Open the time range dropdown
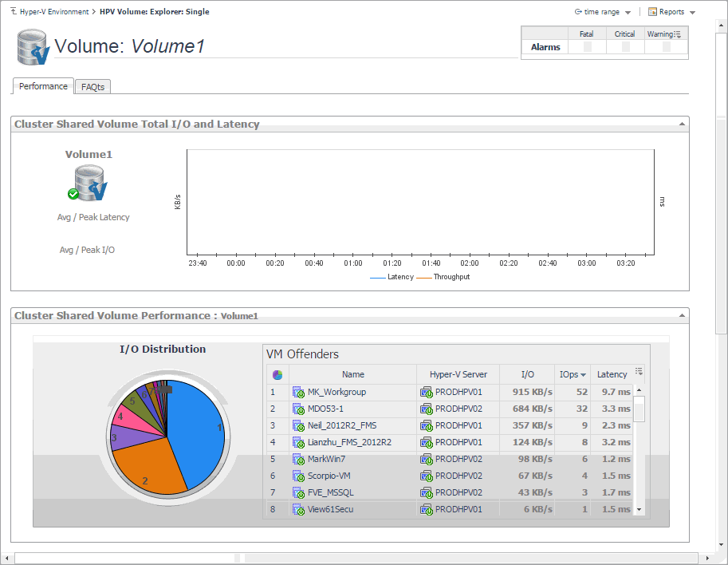The image size is (728, 565). click(x=603, y=12)
